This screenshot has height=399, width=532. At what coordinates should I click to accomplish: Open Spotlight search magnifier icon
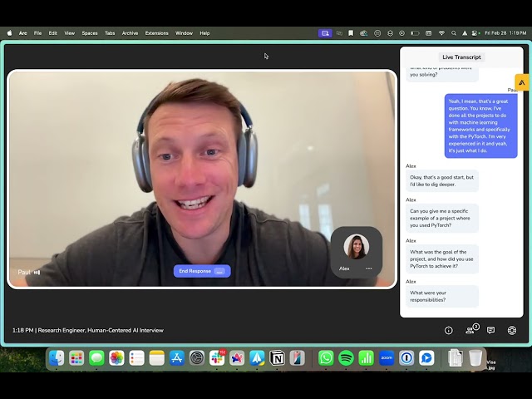(454, 33)
